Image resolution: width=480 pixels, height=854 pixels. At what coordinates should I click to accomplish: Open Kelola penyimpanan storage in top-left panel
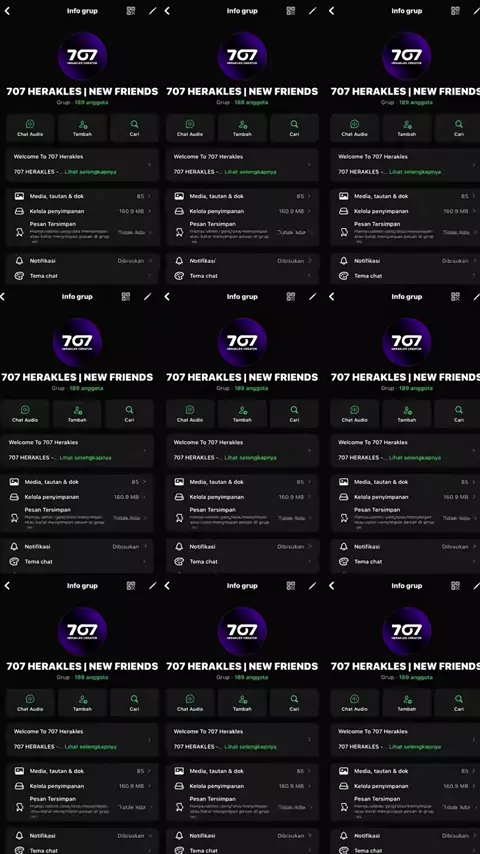pyautogui.click(x=83, y=211)
